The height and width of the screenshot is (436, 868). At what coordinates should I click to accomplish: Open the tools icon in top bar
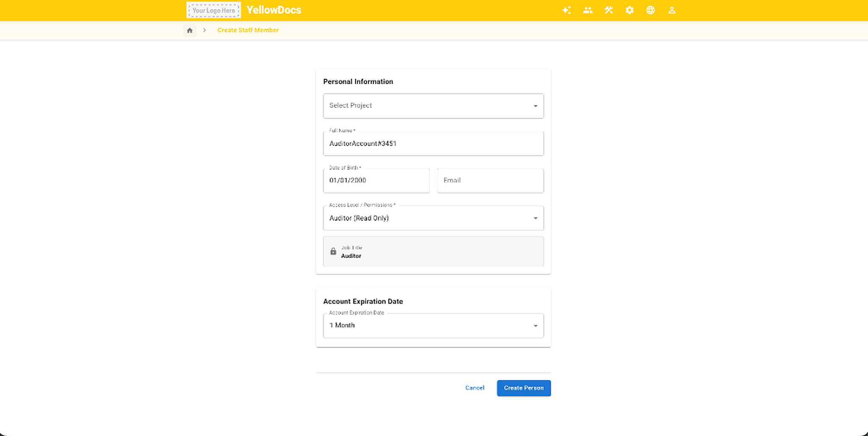(x=609, y=10)
